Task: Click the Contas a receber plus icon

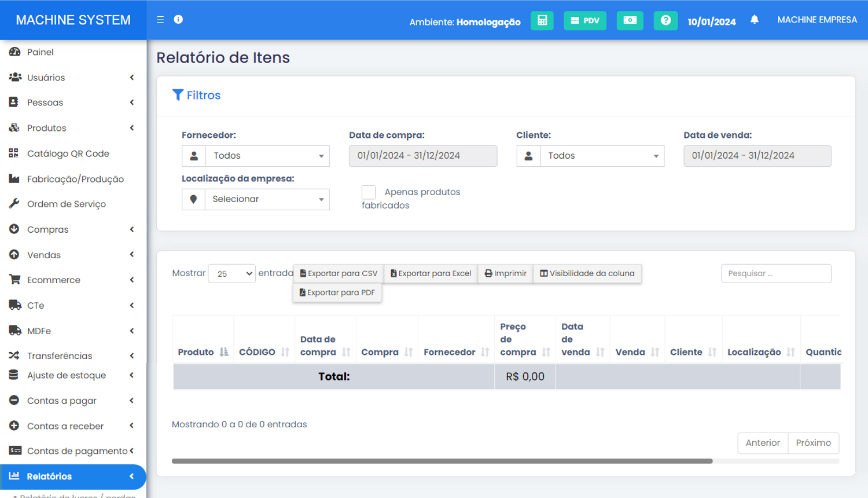Action: tap(14, 426)
